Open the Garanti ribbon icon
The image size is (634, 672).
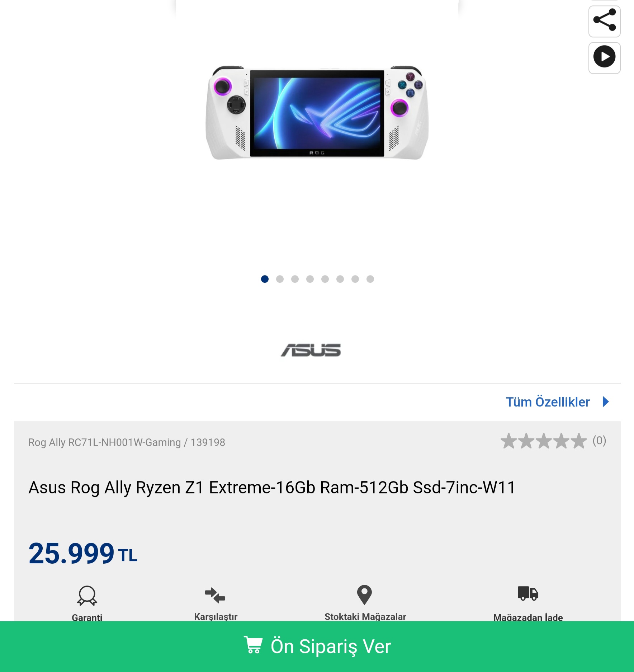[87, 596]
